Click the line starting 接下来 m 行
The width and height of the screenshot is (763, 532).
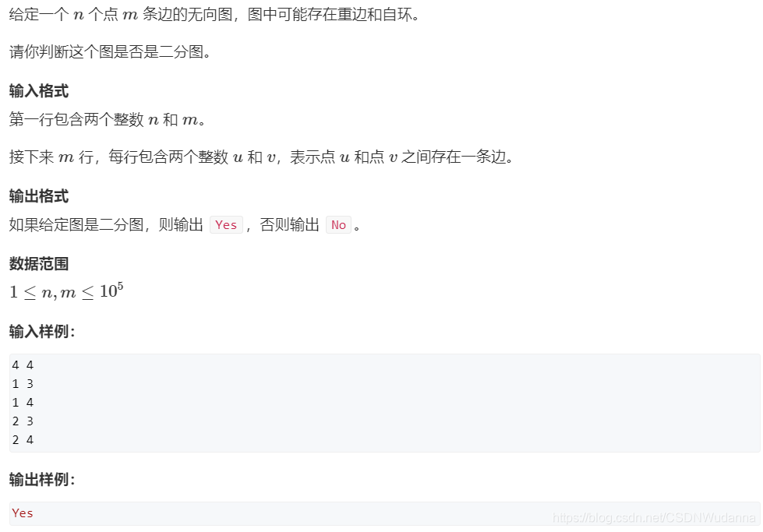tap(261, 157)
